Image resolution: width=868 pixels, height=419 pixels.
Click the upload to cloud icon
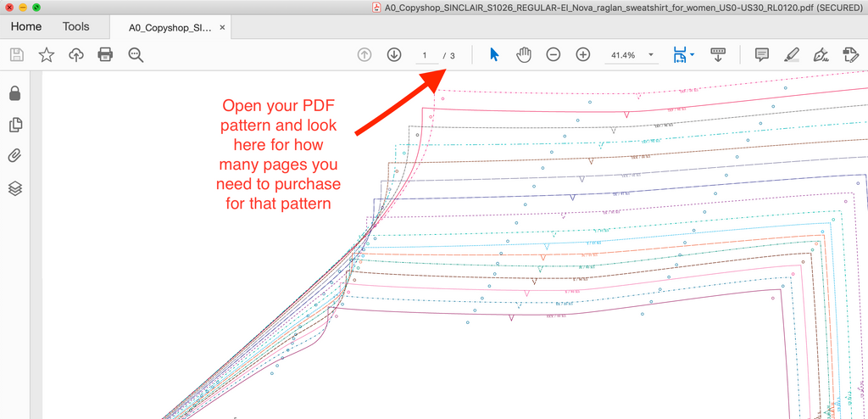click(76, 55)
